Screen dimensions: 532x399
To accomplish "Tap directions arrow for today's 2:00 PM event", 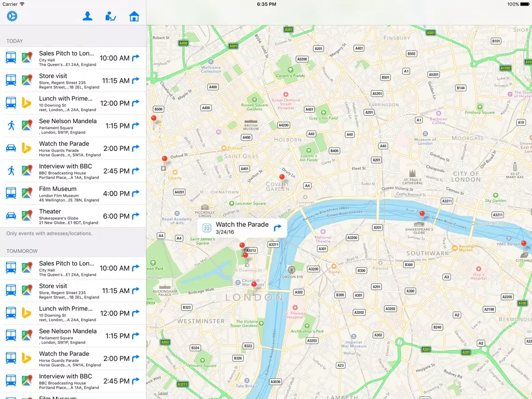I will click(x=136, y=148).
